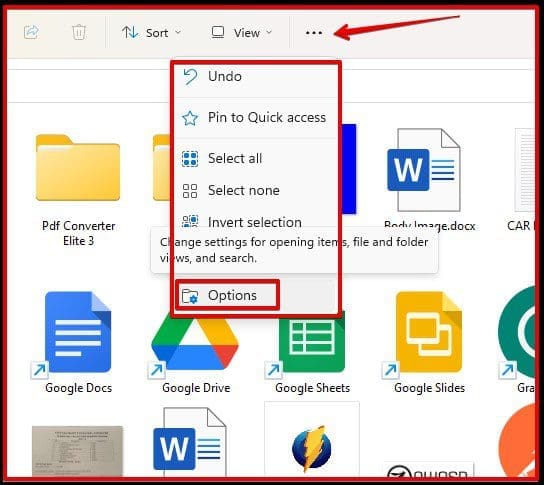
Task: Choose Undo from the menu
Action: point(255,76)
